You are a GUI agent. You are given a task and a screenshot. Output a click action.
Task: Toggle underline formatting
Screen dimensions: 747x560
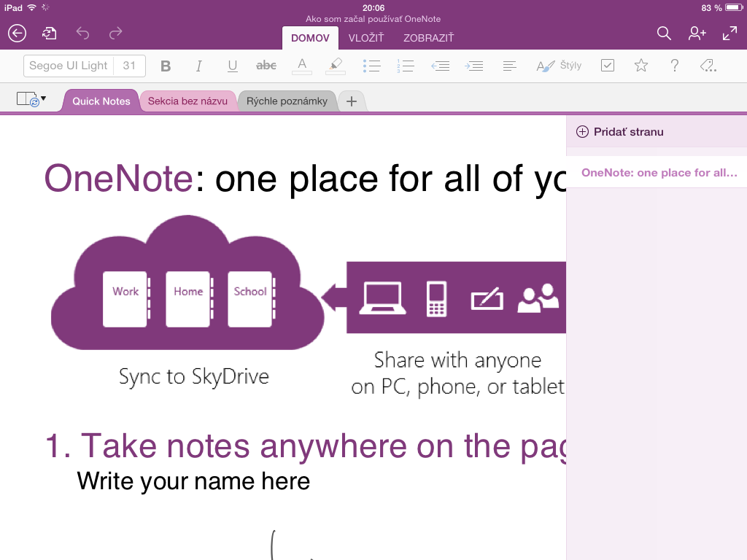pyautogui.click(x=233, y=66)
